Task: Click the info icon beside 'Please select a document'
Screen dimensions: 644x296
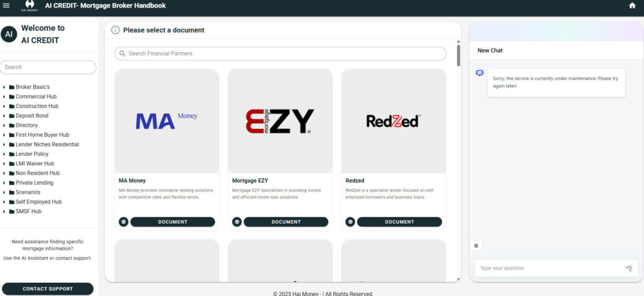Action: point(115,30)
